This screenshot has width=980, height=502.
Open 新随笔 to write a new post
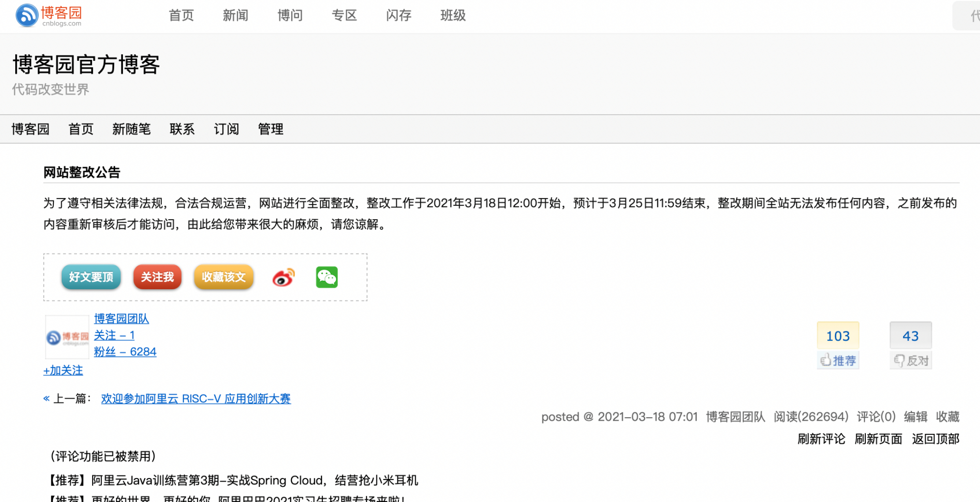tap(131, 129)
